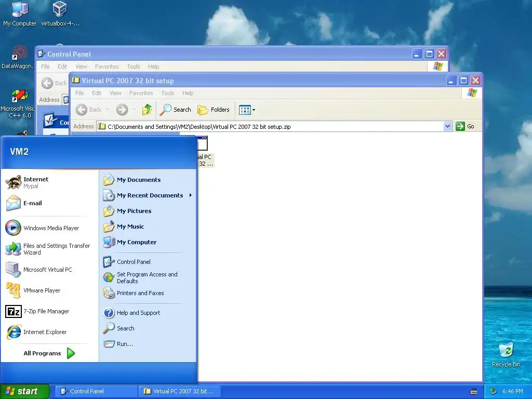Viewport: 532px width, 399px height.
Task: Open My Music folder
Action: 148,227
